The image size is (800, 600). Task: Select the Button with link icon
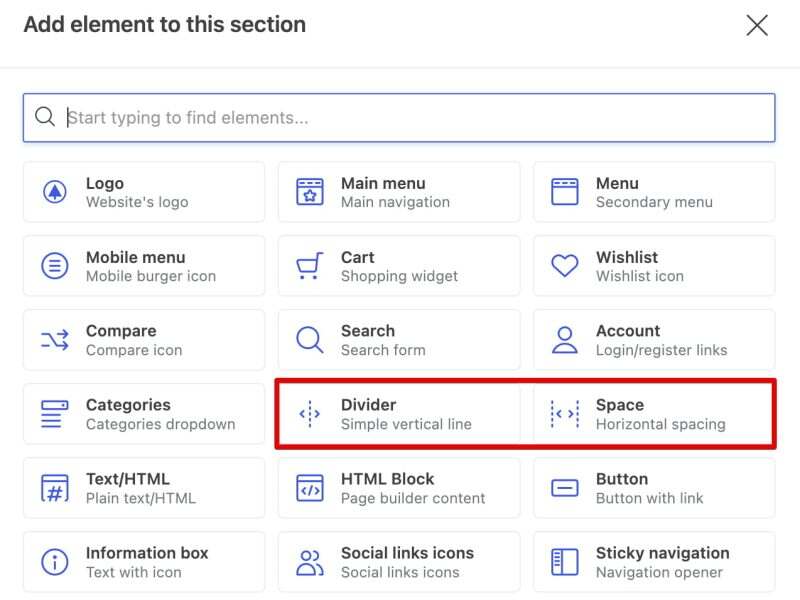pyautogui.click(x=565, y=488)
